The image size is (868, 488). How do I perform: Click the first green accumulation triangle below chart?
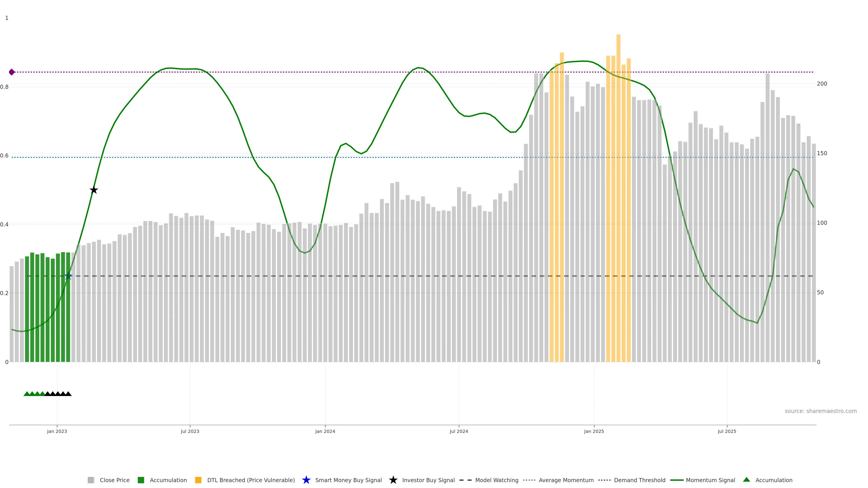pos(27,394)
